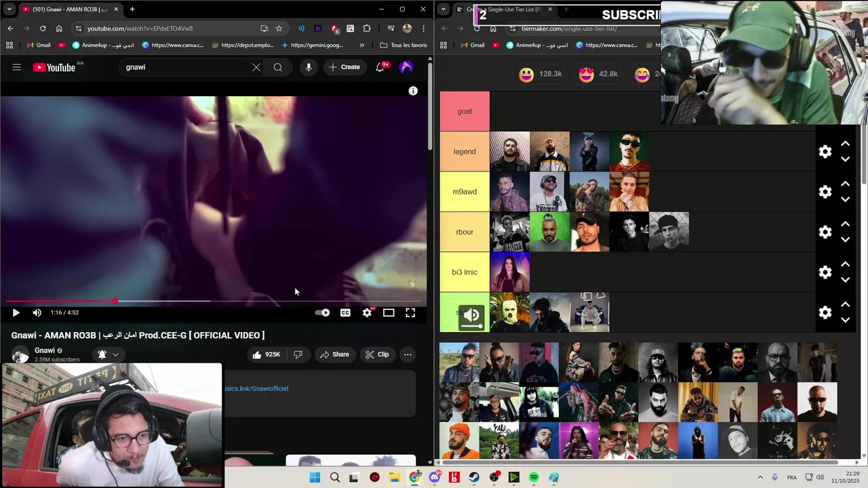The height and width of the screenshot is (488, 868).
Task: Toggle autoplay switch in player
Action: click(323, 312)
